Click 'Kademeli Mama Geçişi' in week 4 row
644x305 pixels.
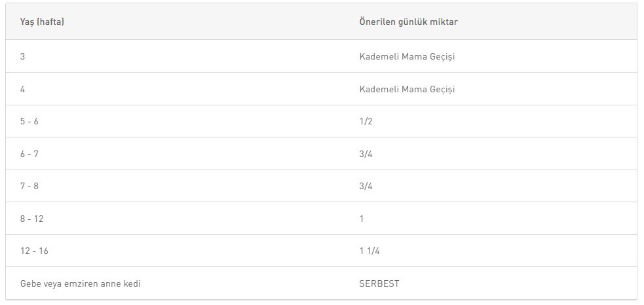[407, 90]
